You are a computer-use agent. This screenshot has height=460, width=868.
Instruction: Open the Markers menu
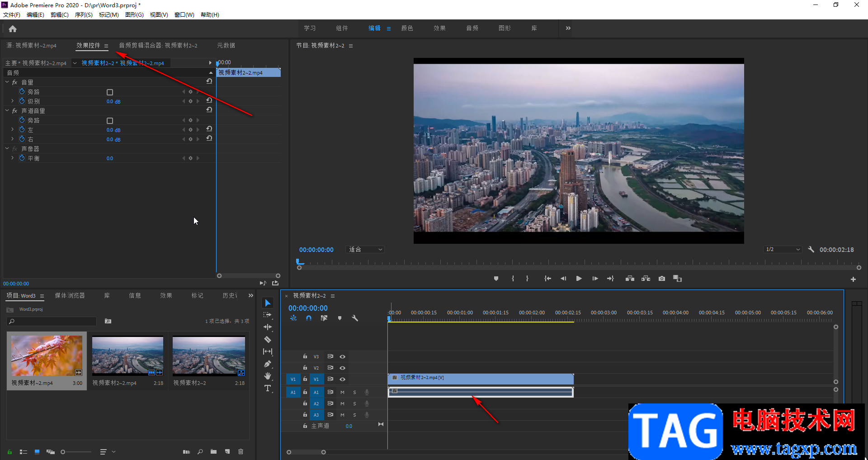[109, 15]
